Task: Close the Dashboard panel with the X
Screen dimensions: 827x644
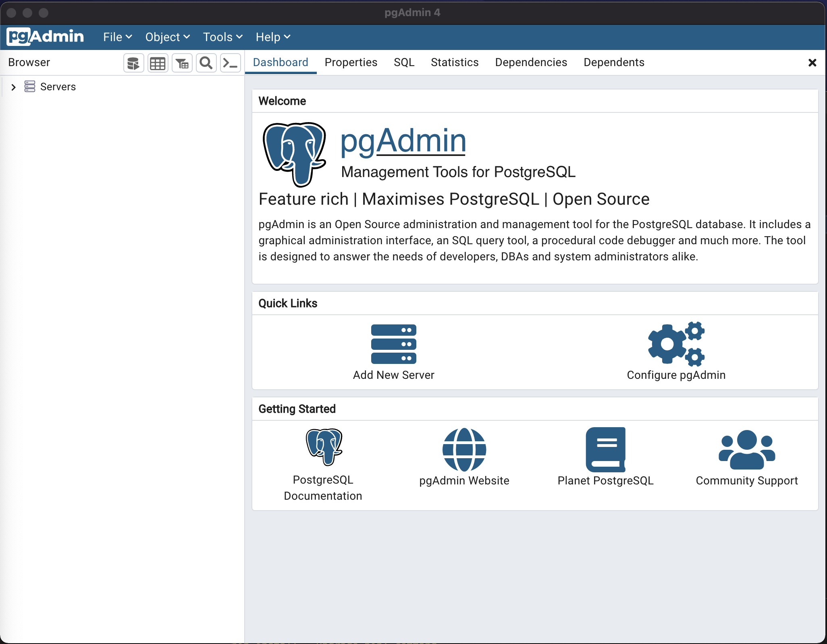Action: pos(812,63)
